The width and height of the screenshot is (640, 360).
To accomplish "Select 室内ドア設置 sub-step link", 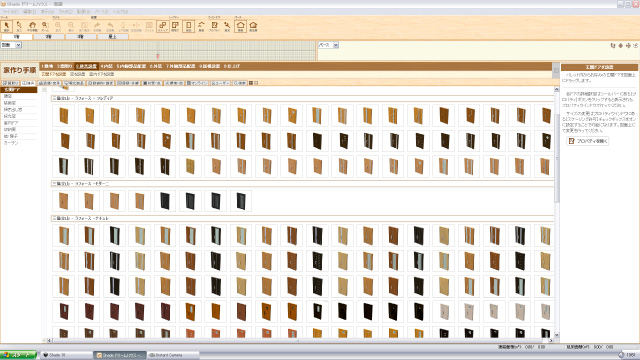I will [102, 74].
